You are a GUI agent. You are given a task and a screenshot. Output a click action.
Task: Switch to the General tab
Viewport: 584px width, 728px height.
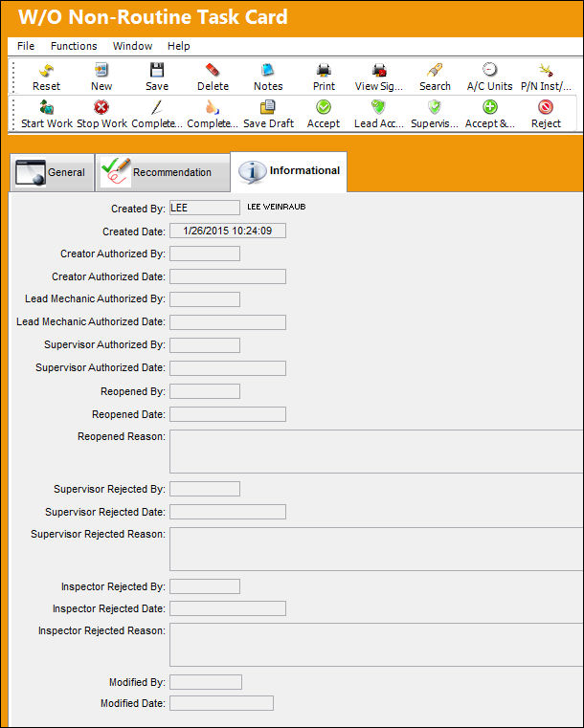(52, 172)
